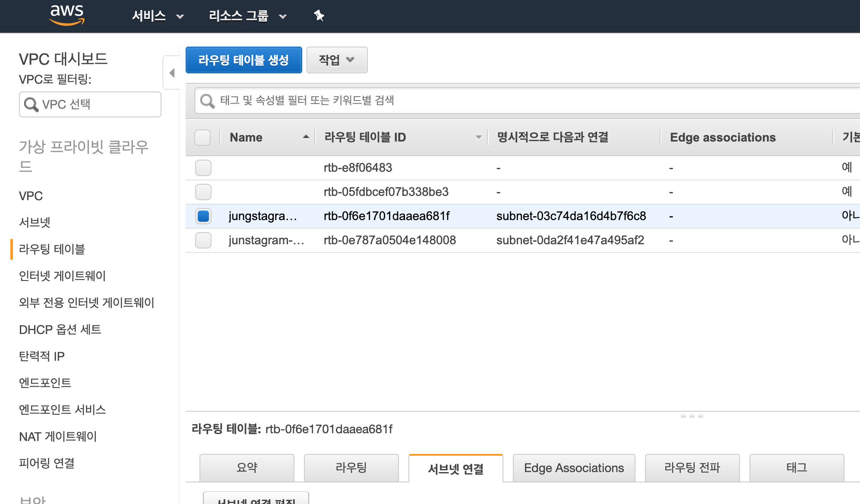Uncheck the selected rtb-0f6e1701daaea681f row
Screen dimensions: 860x504
(x=203, y=216)
